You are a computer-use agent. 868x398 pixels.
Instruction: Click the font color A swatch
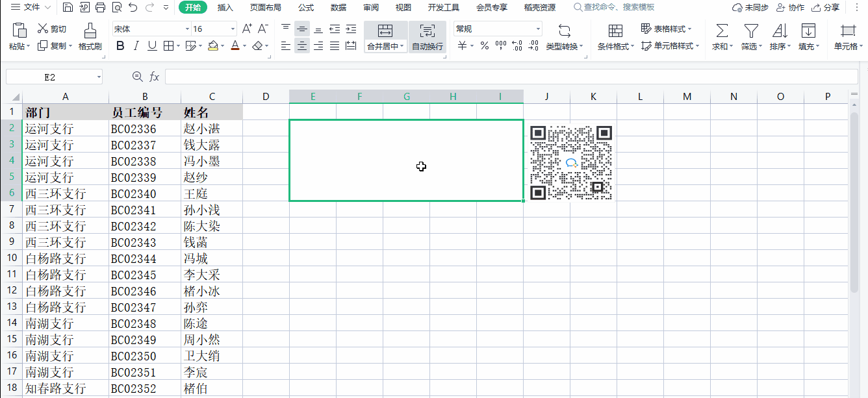[235, 46]
